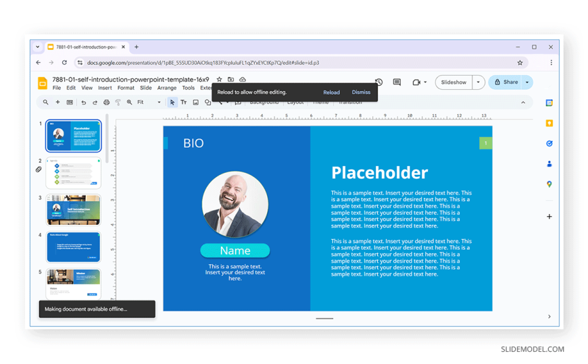The height and width of the screenshot is (364, 588).
Task: Click the Zoom magnifier tool icon
Action: [129, 103]
